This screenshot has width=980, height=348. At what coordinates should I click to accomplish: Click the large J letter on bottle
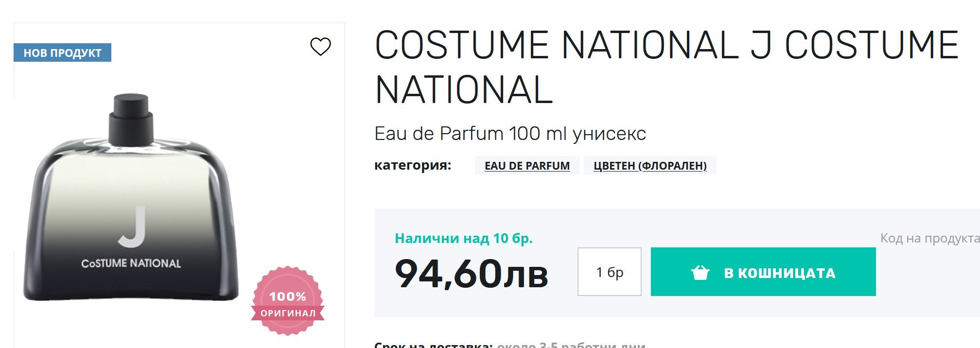[x=133, y=226]
